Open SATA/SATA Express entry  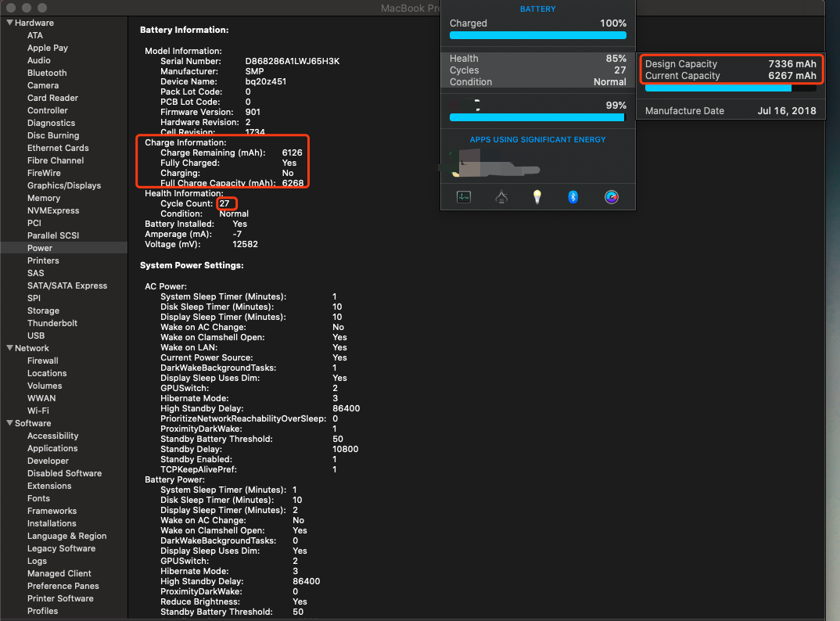(67, 285)
